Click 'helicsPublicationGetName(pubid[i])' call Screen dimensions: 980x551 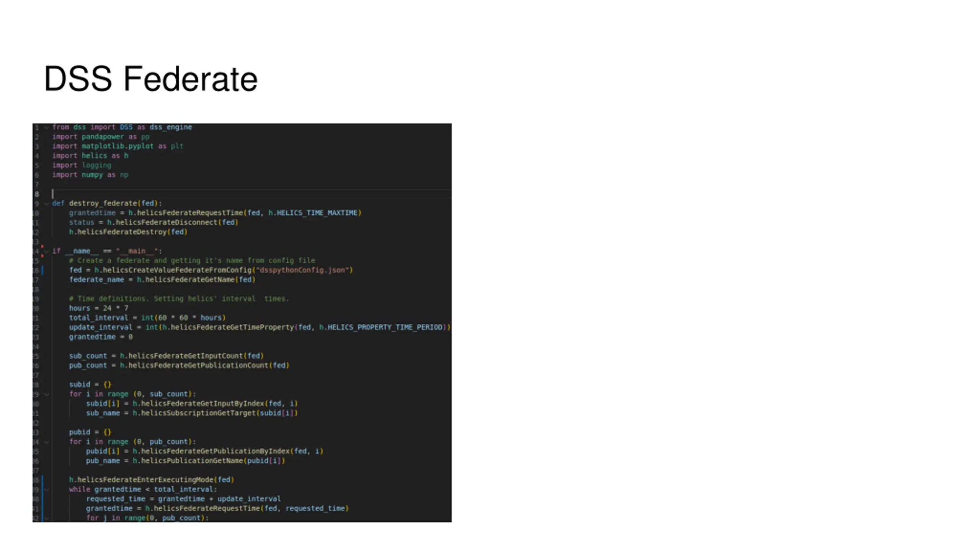click(213, 461)
